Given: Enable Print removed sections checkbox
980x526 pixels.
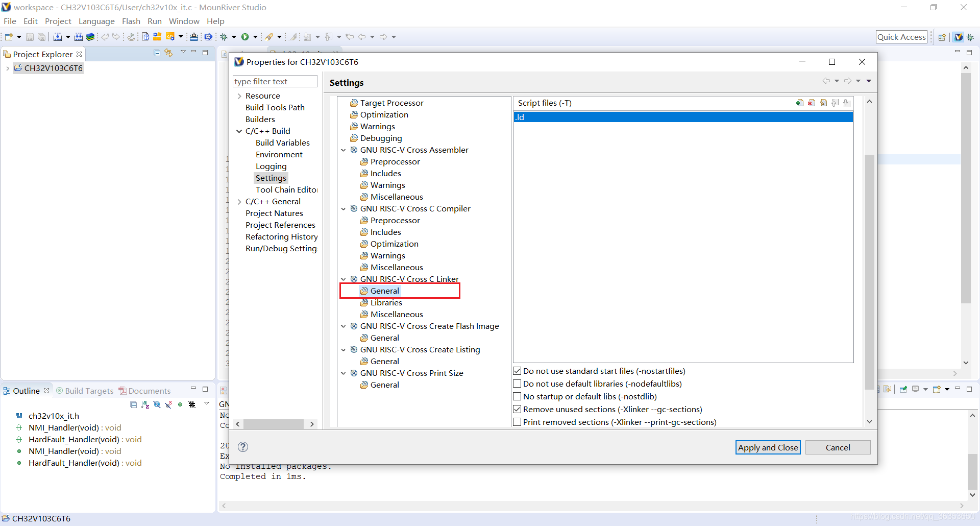Looking at the screenshot, I should click(517, 422).
